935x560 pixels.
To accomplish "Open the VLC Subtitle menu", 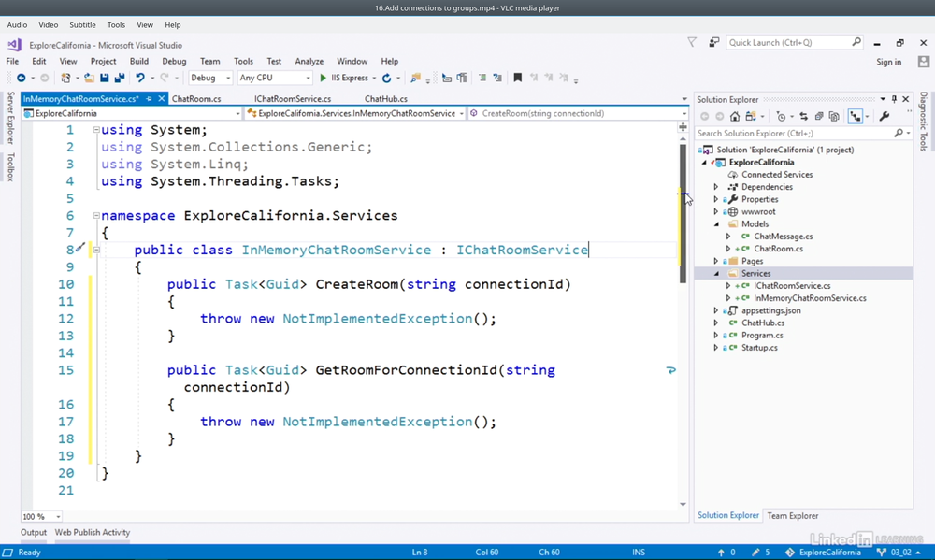I will 82,24.
